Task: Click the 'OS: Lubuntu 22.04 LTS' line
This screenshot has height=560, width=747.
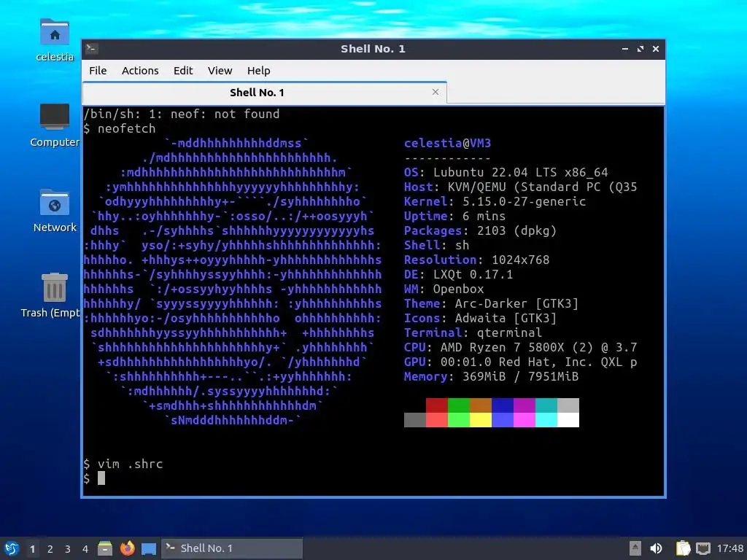Action: coord(506,172)
